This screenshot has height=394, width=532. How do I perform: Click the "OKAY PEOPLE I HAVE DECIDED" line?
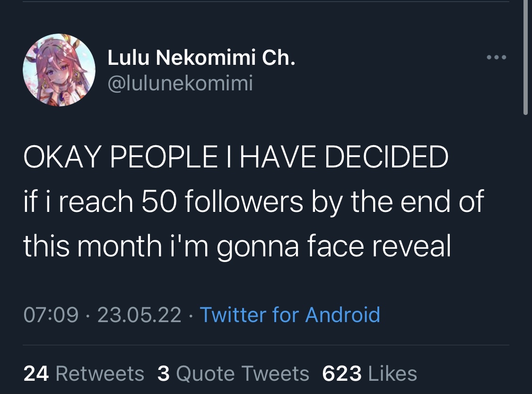click(x=235, y=157)
